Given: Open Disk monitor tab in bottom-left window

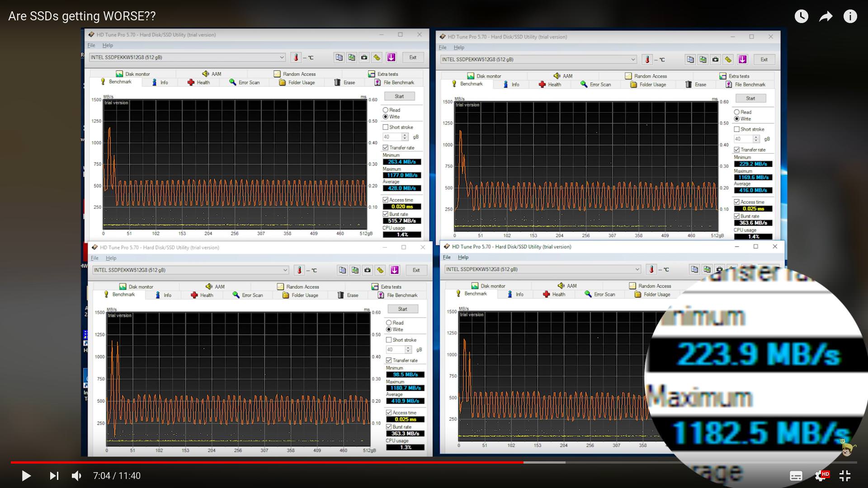Looking at the screenshot, I should tap(136, 286).
